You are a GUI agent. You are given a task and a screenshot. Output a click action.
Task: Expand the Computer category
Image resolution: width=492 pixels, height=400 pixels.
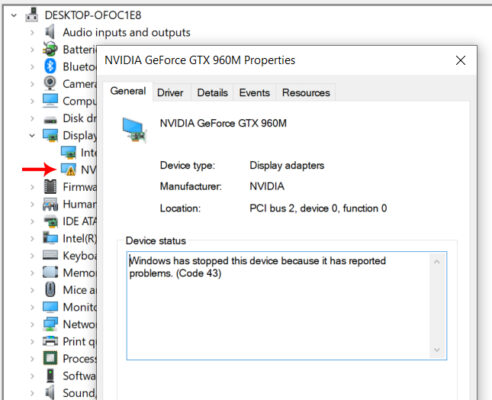pyautogui.click(x=32, y=101)
